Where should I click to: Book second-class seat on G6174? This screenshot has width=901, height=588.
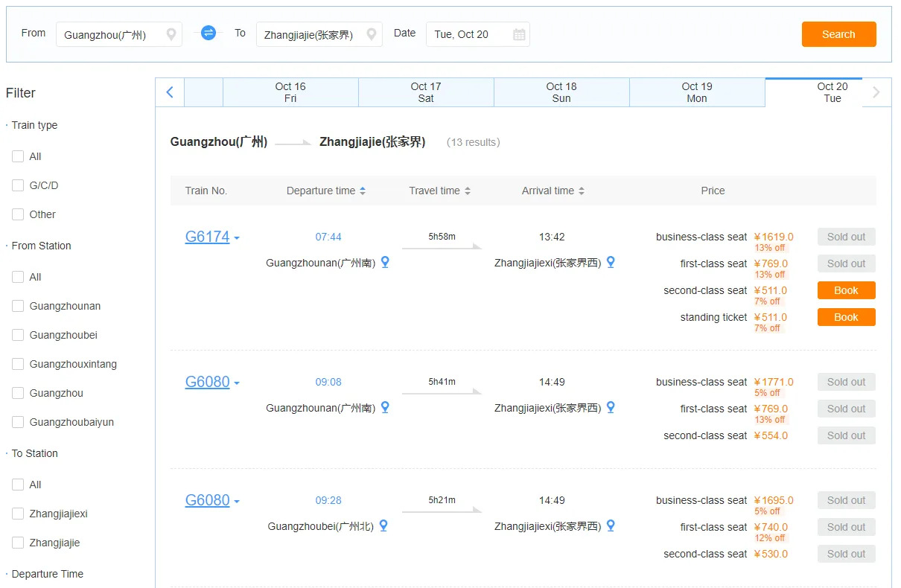point(846,290)
